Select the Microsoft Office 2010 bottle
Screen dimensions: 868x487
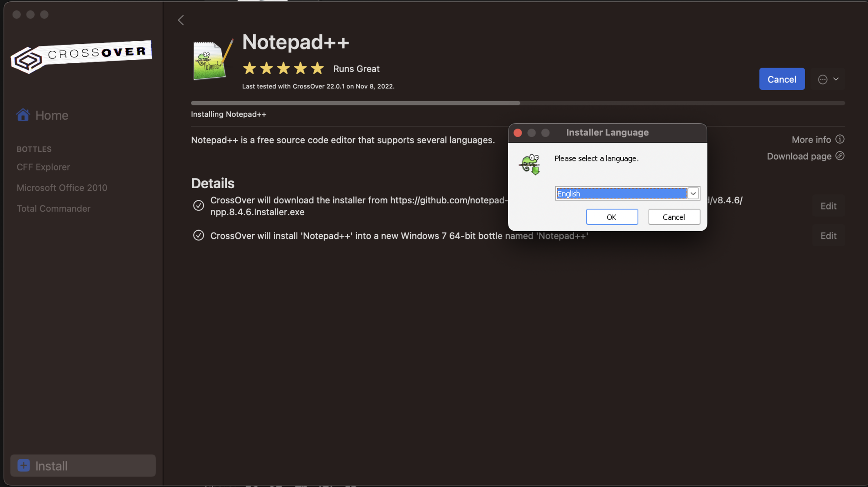click(62, 188)
